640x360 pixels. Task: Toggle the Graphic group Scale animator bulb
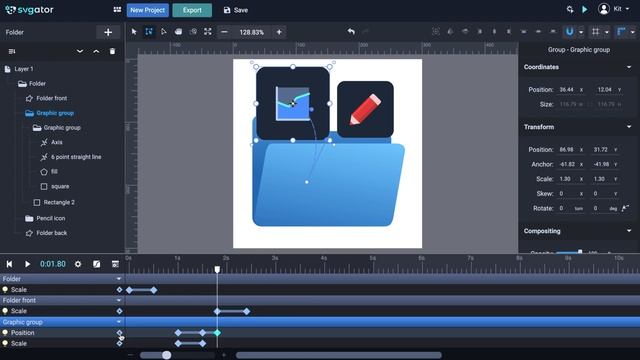tap(5, 343)
